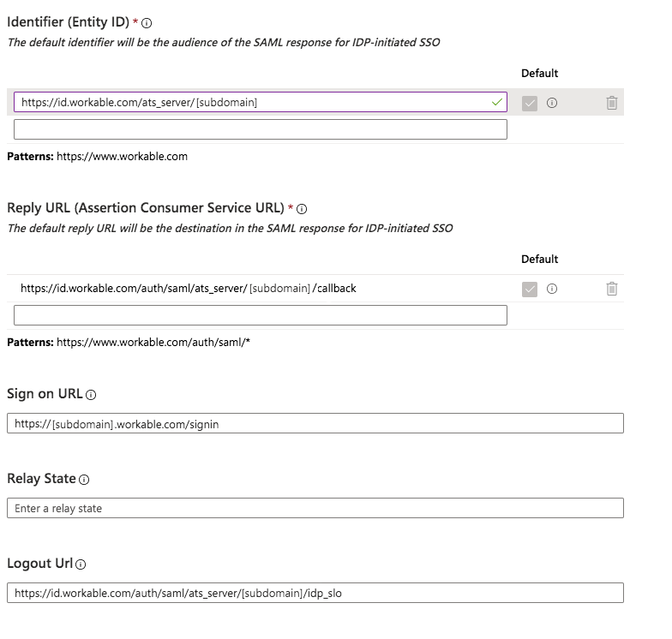Toggle the Default checkbox for Identifier row

(530, 103)
